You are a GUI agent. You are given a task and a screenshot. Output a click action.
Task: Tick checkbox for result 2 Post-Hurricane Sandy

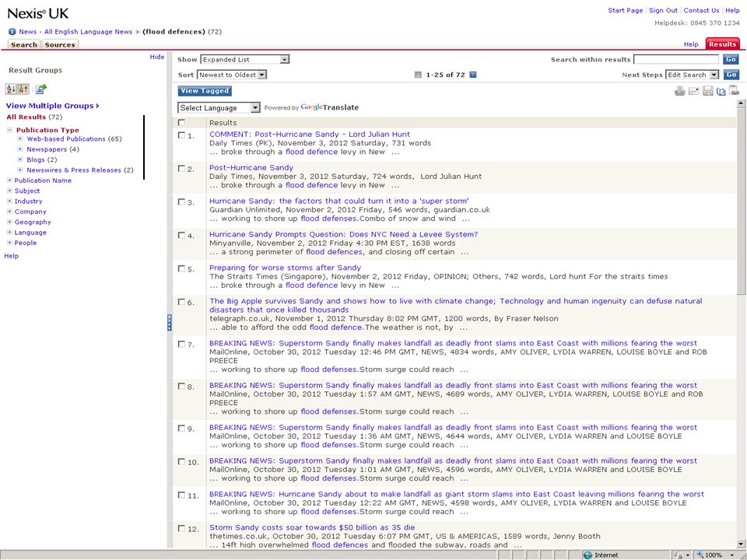tap(181, 169)
